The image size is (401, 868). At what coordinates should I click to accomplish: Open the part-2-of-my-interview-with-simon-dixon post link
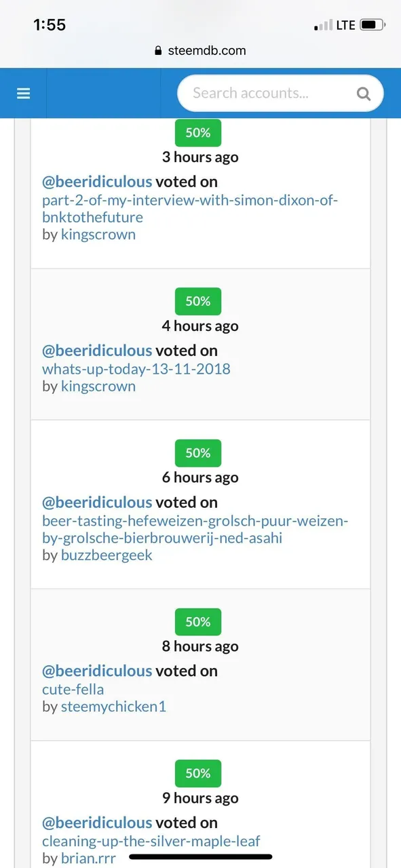click(x=190, y=209)
